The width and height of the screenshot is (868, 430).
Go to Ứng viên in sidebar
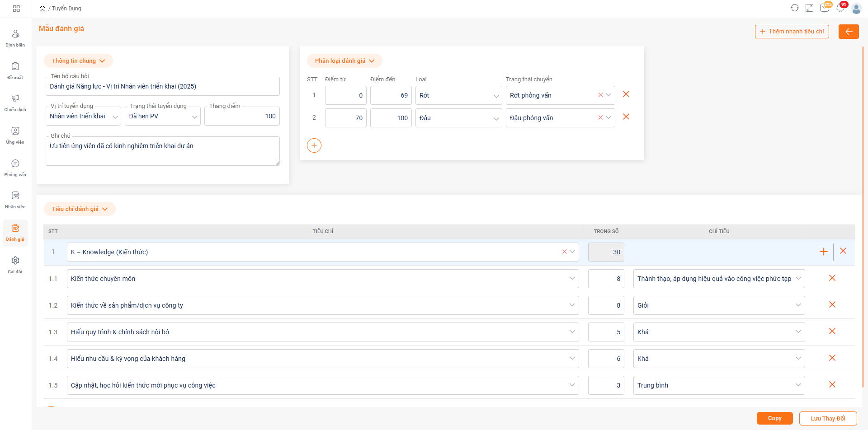coord(15,135)
